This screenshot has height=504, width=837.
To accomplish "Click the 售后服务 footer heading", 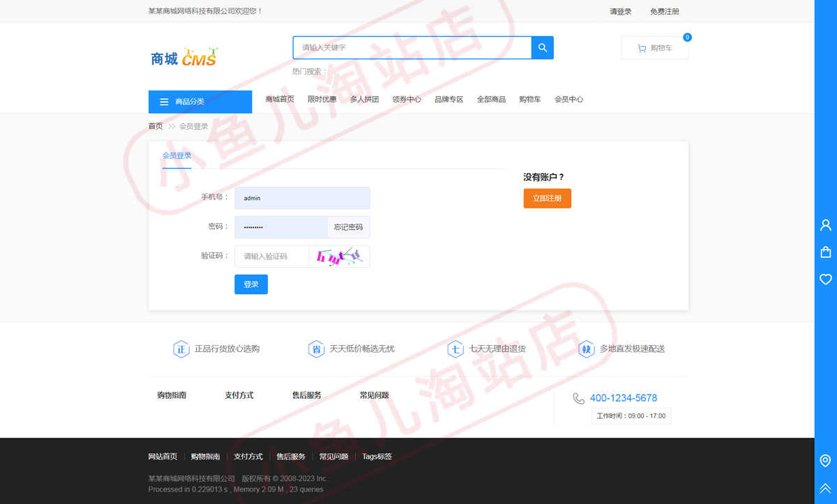I will click(x=307, y=395).
